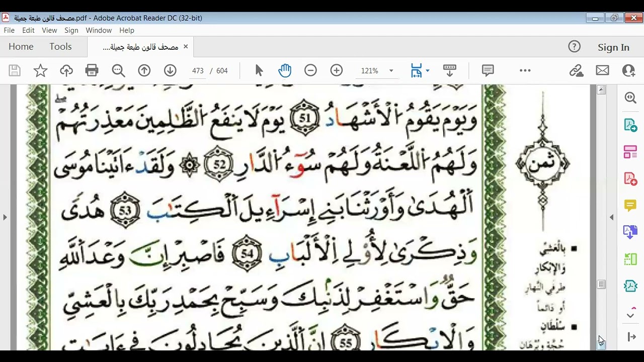The width and height of the screenshot is (644, 362).
Task: Add a comment note
Action: (x=488, y=70)
